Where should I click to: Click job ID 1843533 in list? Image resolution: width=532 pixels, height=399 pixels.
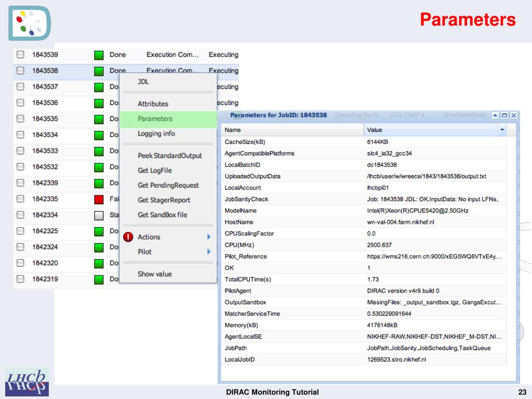(x=45, y=151)
